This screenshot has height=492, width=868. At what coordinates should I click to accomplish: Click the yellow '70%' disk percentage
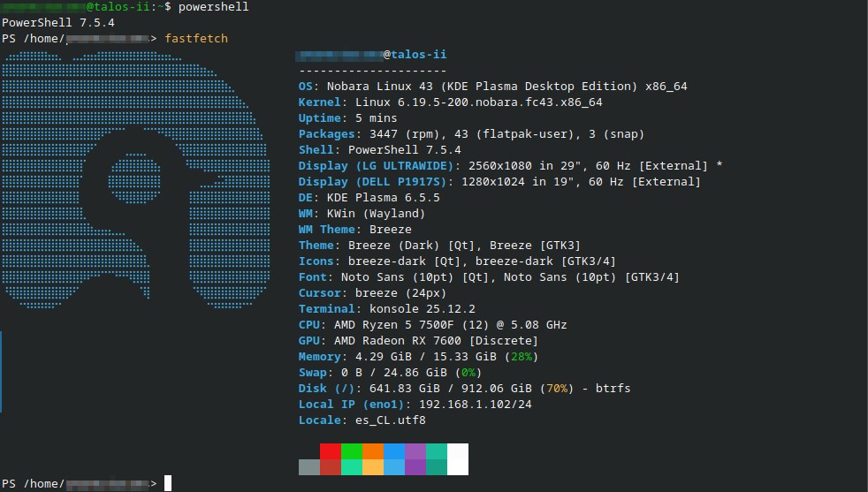point(557,389)
